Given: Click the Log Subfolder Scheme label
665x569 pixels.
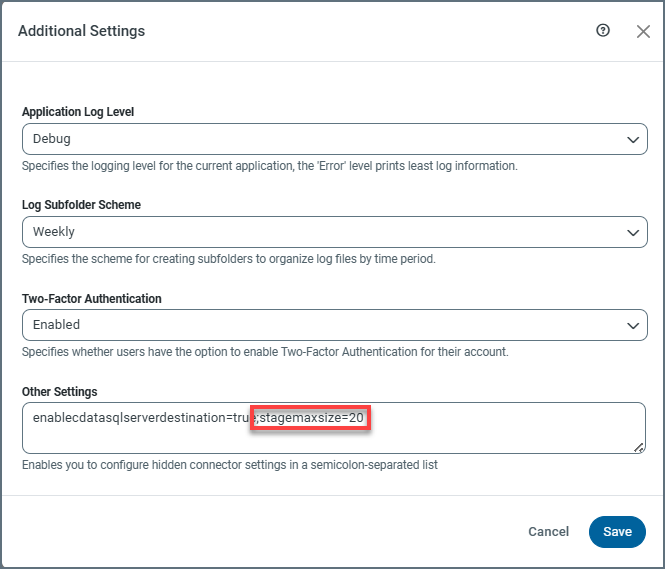Looking at the screenshot, I should (81, 205).
